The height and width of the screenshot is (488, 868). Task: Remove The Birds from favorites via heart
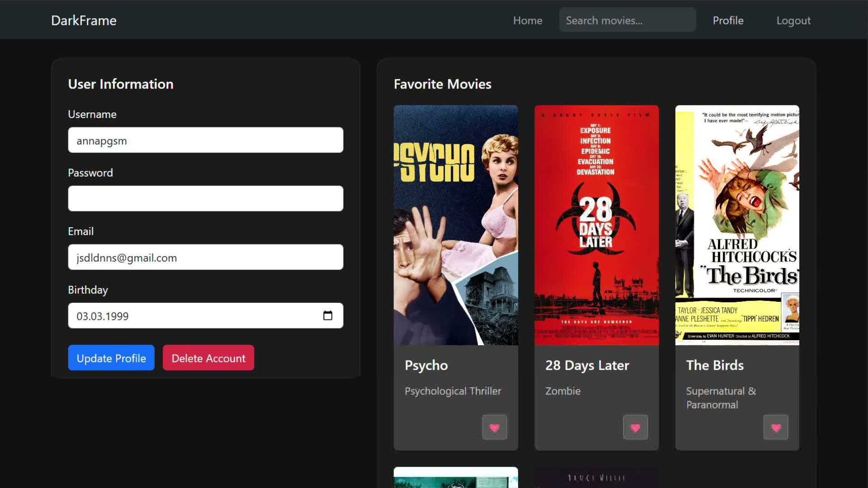pos(776,427)
